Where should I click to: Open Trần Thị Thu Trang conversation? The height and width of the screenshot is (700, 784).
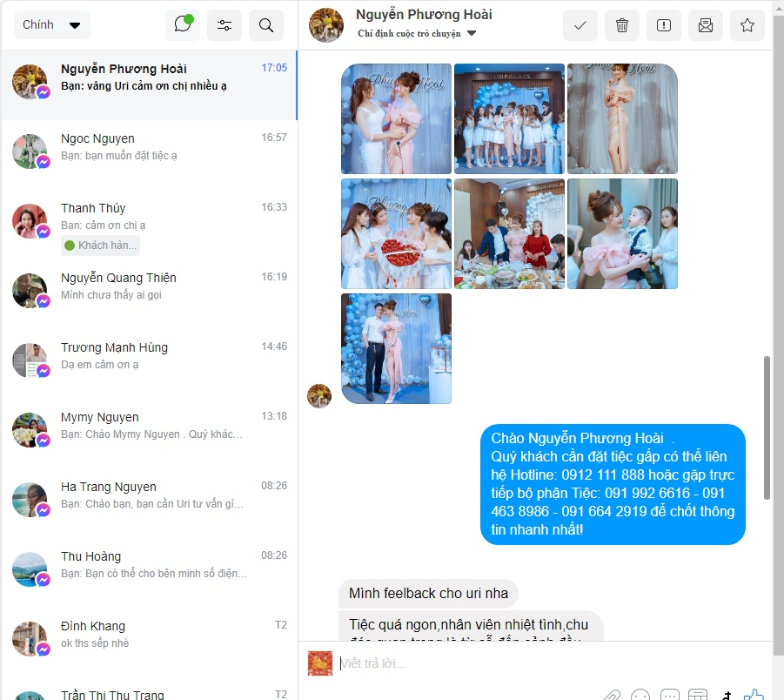click(x=149, y=690)
